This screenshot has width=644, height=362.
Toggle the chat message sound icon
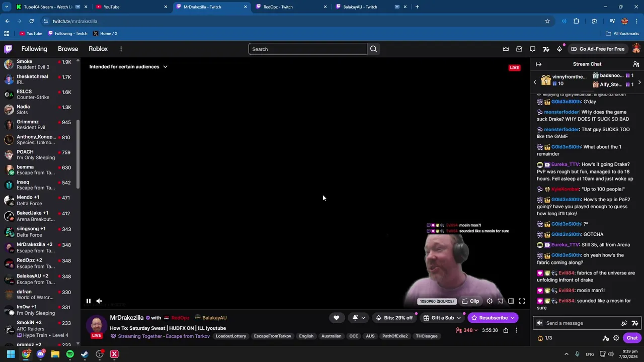(x=540, y=323)
